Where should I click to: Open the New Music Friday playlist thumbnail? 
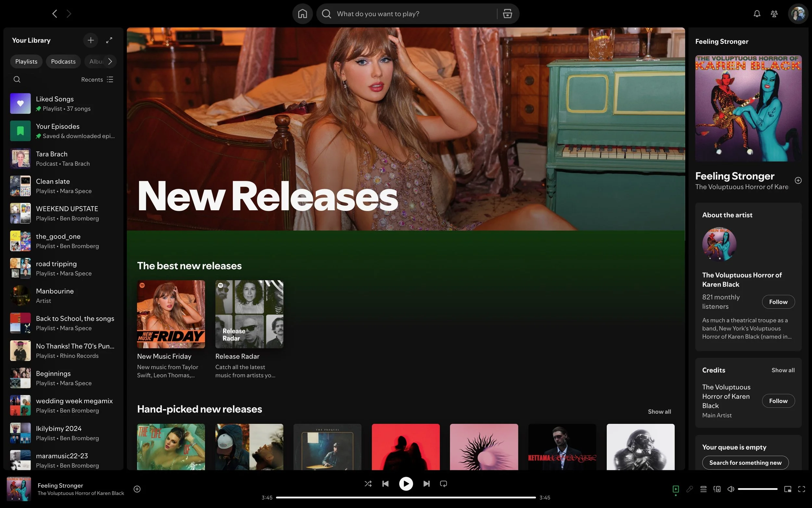click(171, 314)
